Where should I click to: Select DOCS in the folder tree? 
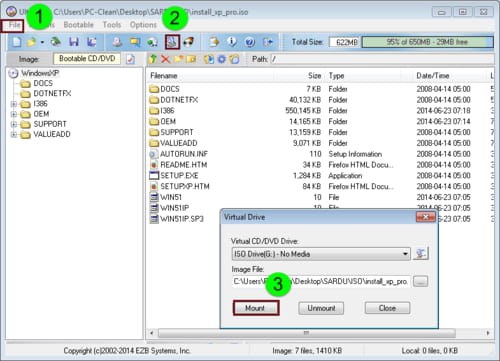click(x=43, y=83)
